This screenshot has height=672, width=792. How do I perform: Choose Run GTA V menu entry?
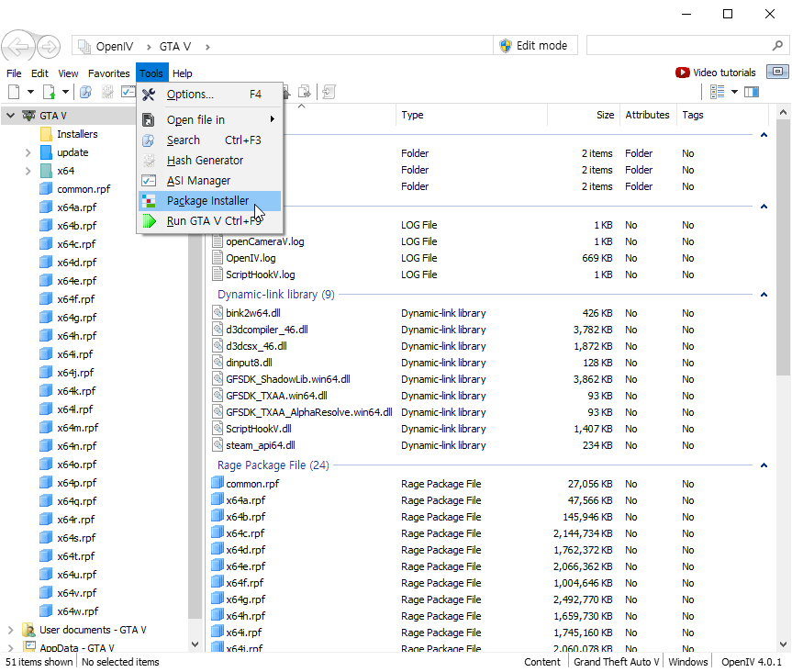point(209,221)
